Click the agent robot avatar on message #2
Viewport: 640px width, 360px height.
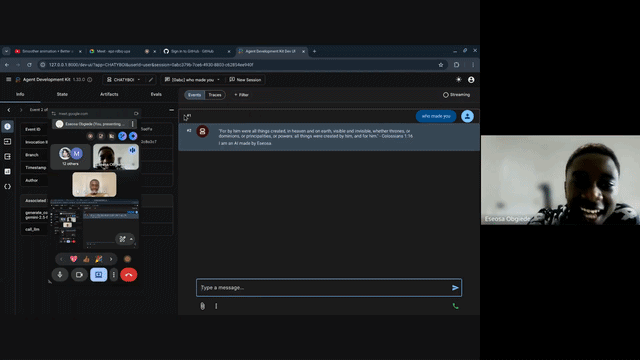202,131
